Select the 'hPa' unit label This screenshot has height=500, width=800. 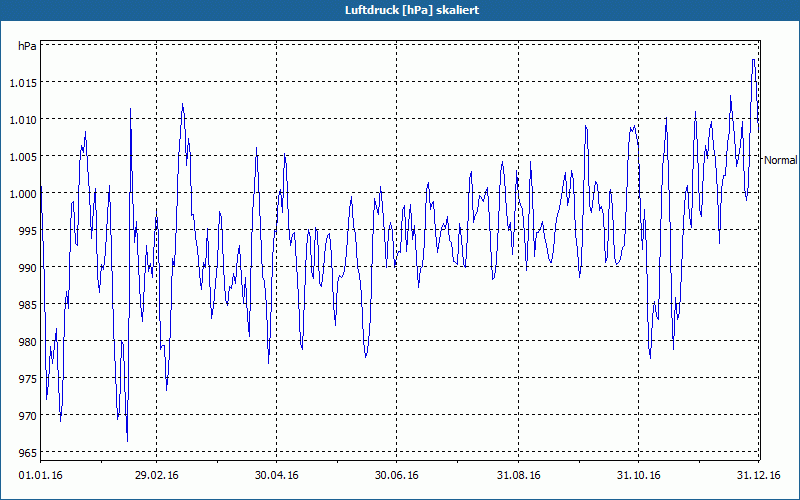coord(27,46)
